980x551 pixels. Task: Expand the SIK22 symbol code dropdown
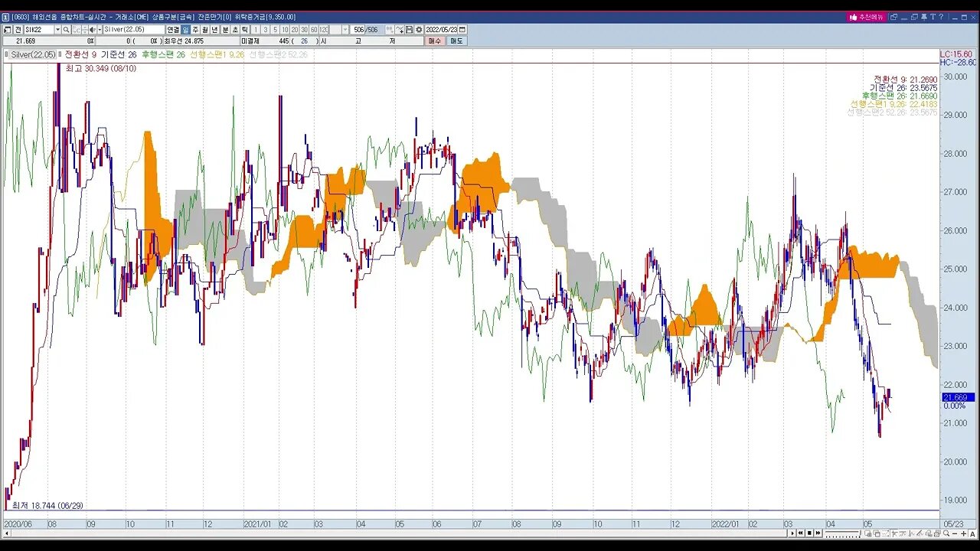click(57, 30)
